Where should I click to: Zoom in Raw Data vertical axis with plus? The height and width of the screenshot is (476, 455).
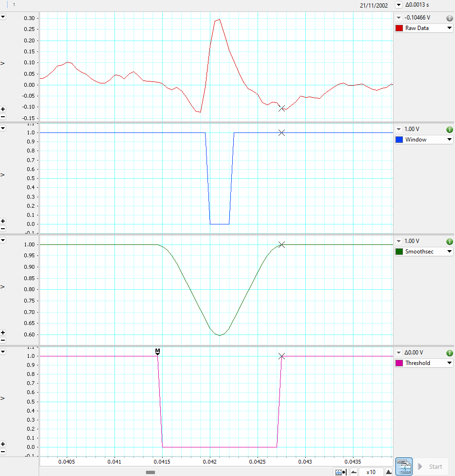(x=3, y=109)
